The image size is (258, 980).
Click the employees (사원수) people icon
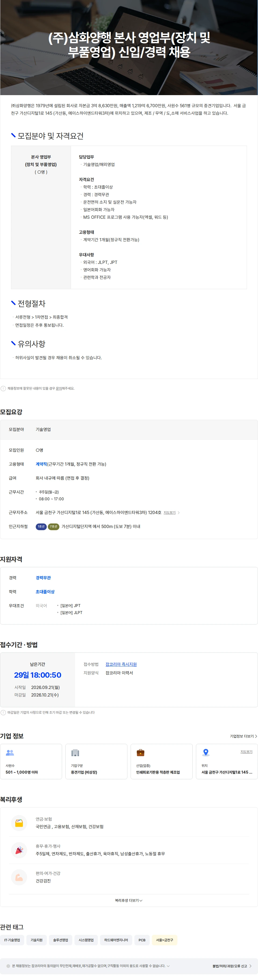click(10, 752)
